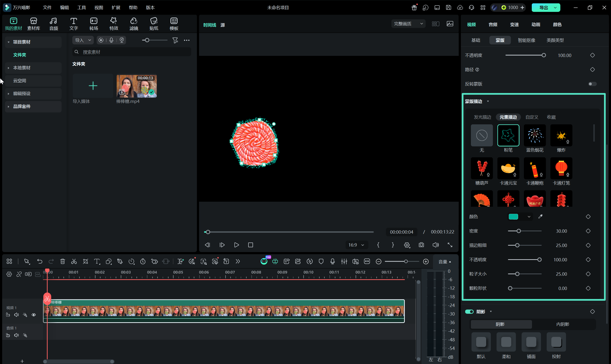
Task: Expand the 品牌套件 tree section
Action: tap(9, 107)
